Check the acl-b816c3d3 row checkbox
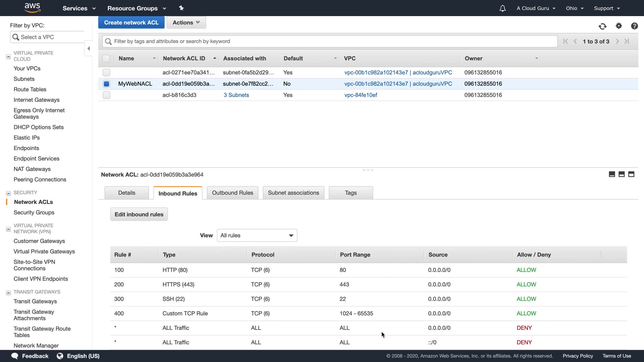This screenshot has width=644, height=362. pos(106,95)
